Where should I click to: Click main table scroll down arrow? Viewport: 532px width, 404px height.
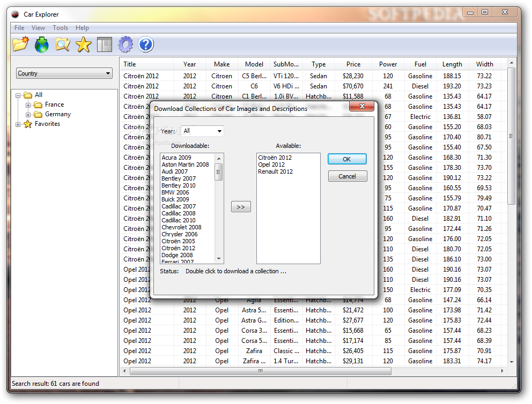point(511,362)
